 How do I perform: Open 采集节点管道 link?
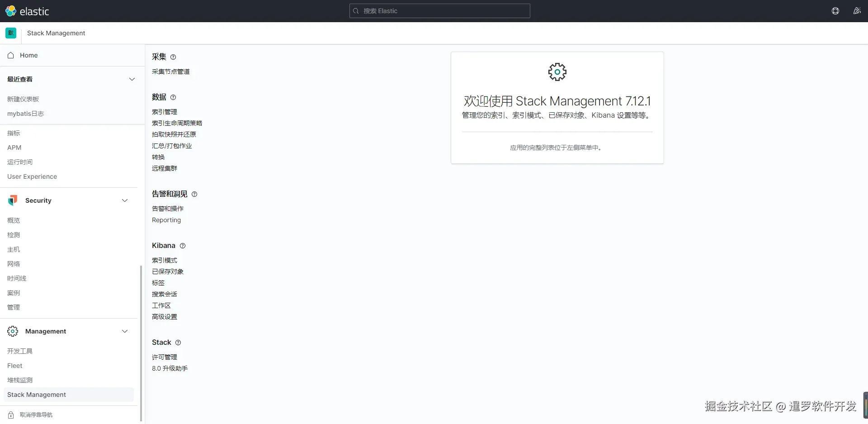[x=171, y=71]
